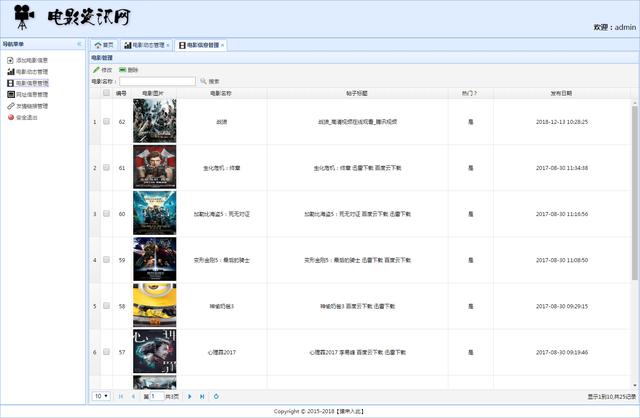Click the 神偷奶爸3 minion poster thumbnail
This screenshot has width=640, height=418.
click(x=155, y=305)
